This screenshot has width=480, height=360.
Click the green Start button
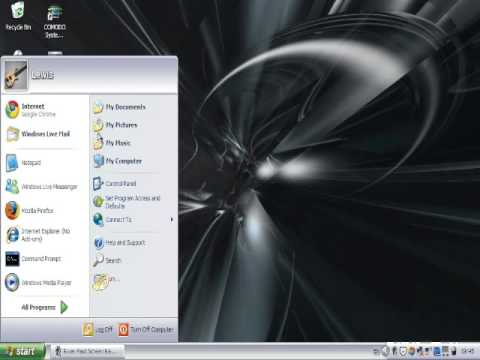[23, 351]
